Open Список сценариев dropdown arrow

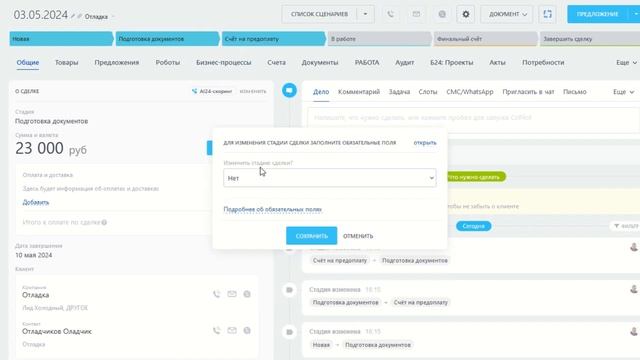[x=365, y=14]
